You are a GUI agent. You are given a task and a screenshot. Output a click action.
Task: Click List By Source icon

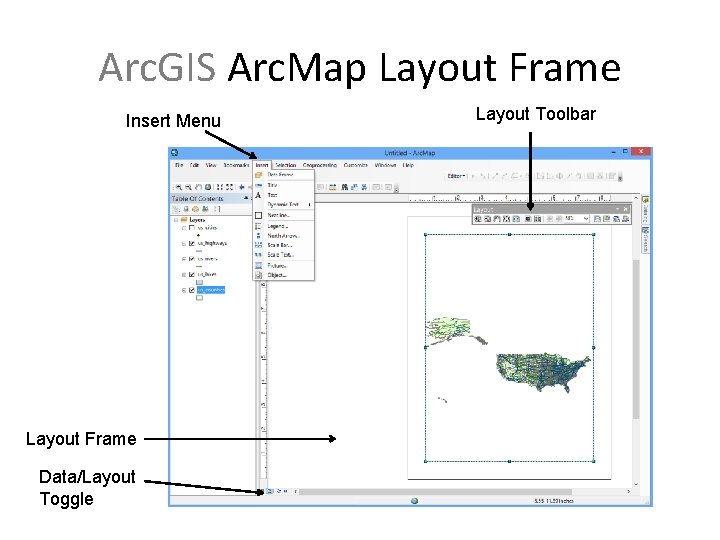[x=186, y=209]
